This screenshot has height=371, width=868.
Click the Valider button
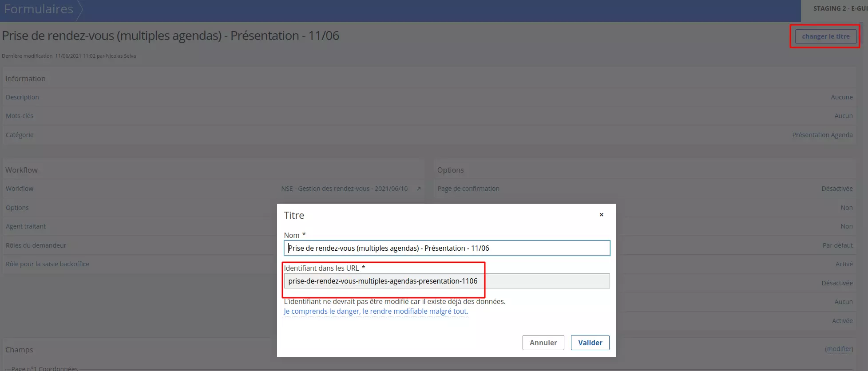[x=590, y=343]
